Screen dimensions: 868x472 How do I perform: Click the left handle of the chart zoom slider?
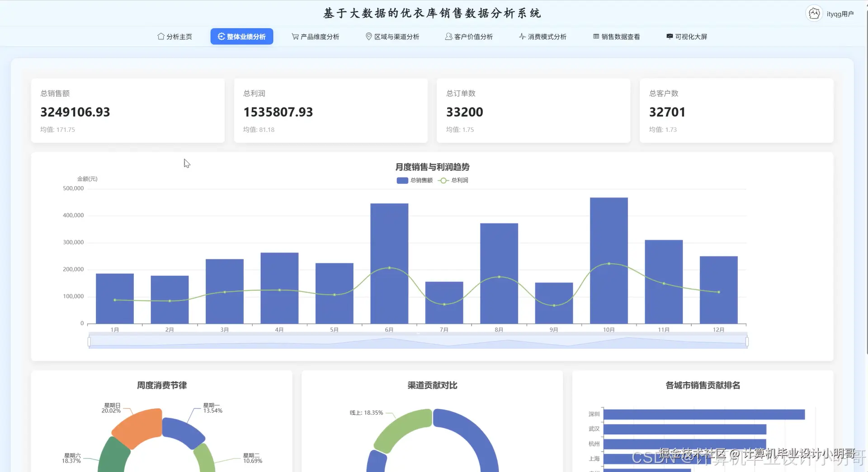click(x=89, y=342)
